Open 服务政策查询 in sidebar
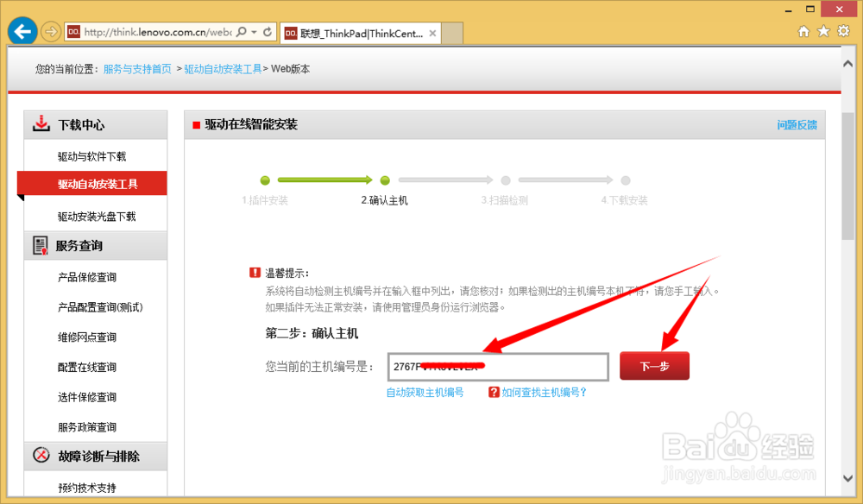Viewport: 863px width, 504px height. (x=87, y=427)
